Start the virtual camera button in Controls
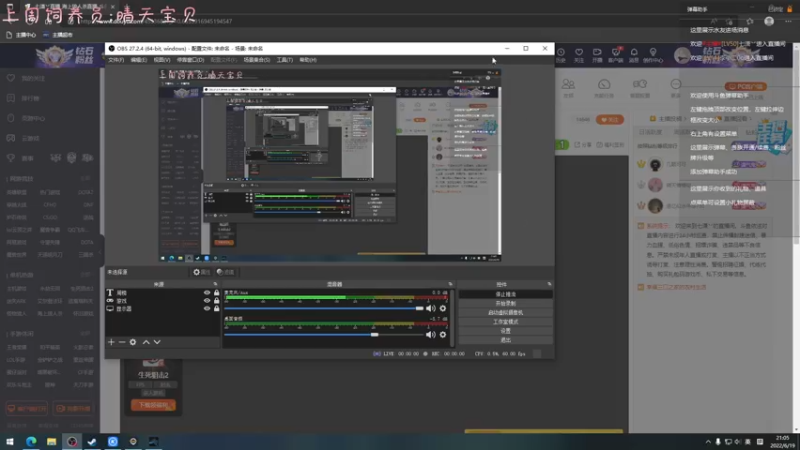Viewport: 800px width, 450px height. (x=506, y=313)
